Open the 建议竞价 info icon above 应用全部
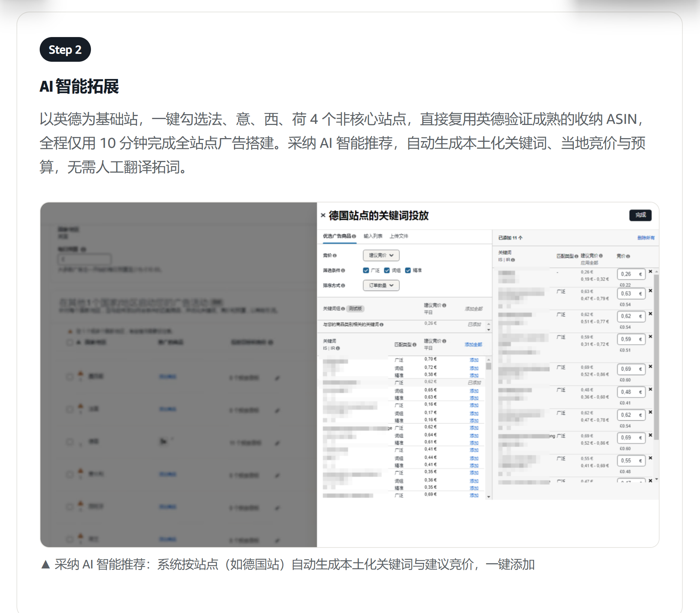The image size is (700, 613). (601, 256)
